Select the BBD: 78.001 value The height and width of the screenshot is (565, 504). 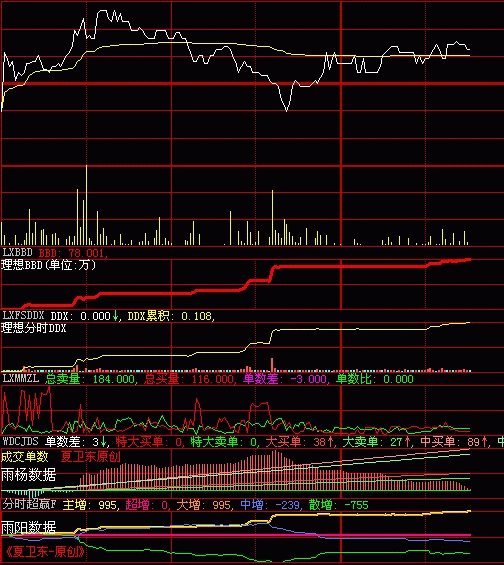73,253
